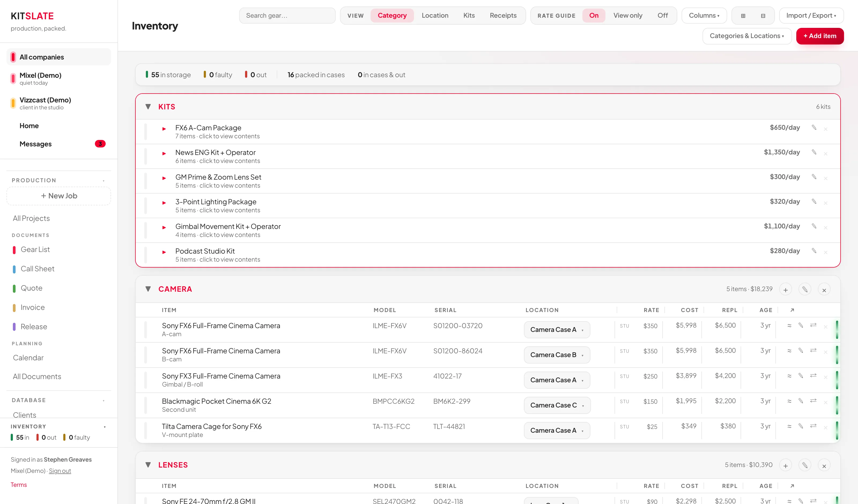Image resolution: width=858 pixels, height=504 pixels.
Task: Delete the News ENG Kit + Operator kit
Action: (826, 154)
